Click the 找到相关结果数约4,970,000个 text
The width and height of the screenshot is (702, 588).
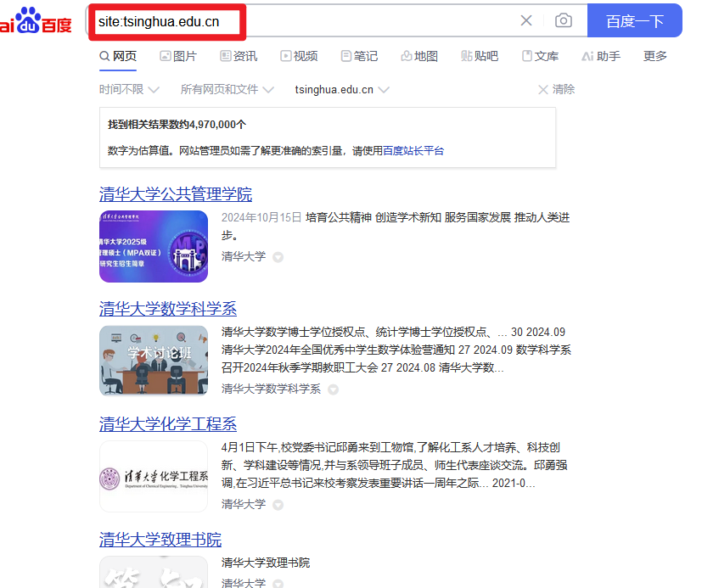click(x=177, y=125)
